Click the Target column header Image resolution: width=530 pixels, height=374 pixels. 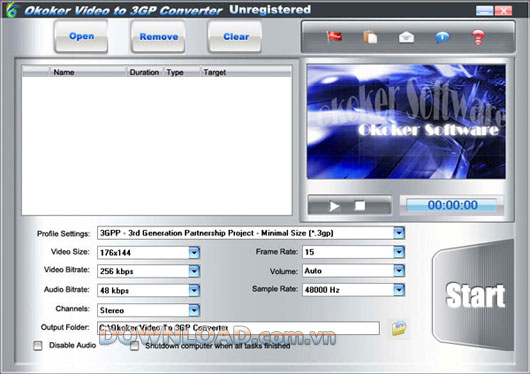pos(246,72)
